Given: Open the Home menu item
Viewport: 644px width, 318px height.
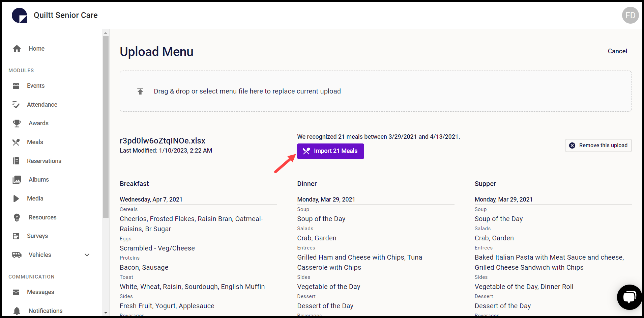Looking at the screenshot, I should 36,49.
